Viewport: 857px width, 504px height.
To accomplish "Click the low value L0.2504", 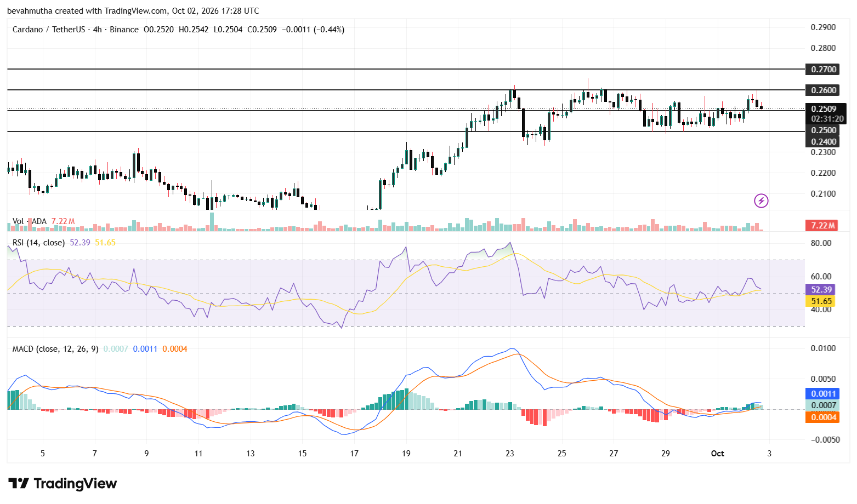I will coord(228,30).
